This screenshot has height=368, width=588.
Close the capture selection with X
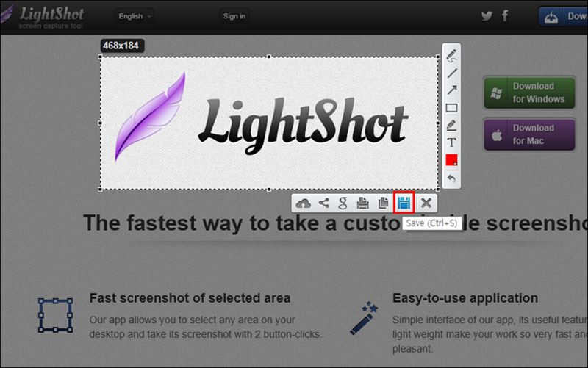pos(426,203)
